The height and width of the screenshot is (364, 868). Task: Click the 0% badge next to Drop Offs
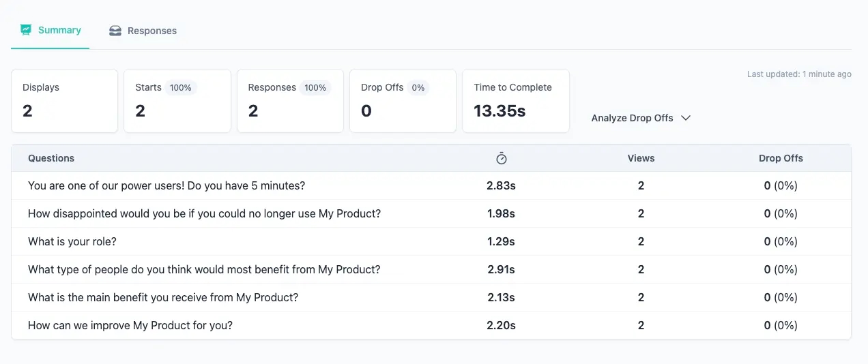click(x=418, y=87)
